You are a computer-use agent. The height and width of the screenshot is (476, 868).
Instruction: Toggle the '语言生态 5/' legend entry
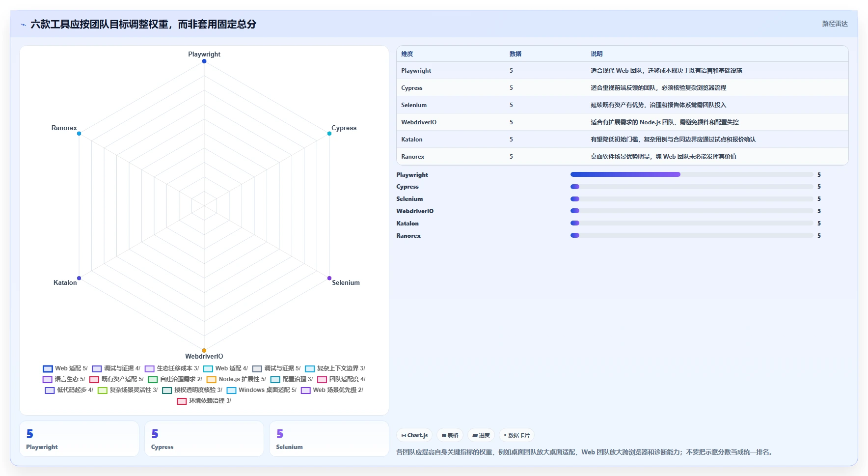click(64, 379)
